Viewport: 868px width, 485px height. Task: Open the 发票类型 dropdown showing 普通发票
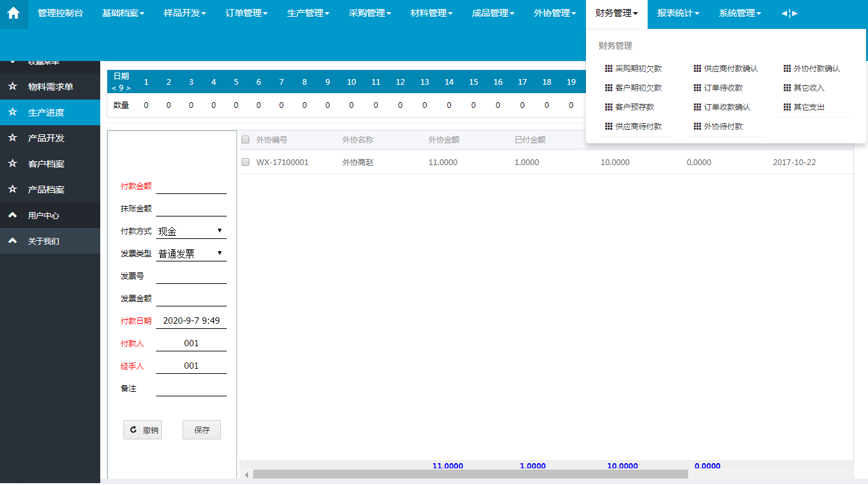coord(191,254)
